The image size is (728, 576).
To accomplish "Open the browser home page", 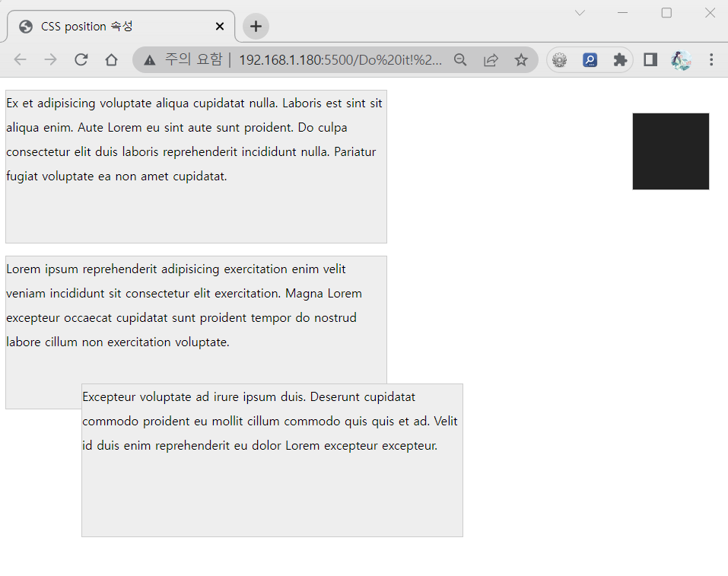I will point(111,59).
